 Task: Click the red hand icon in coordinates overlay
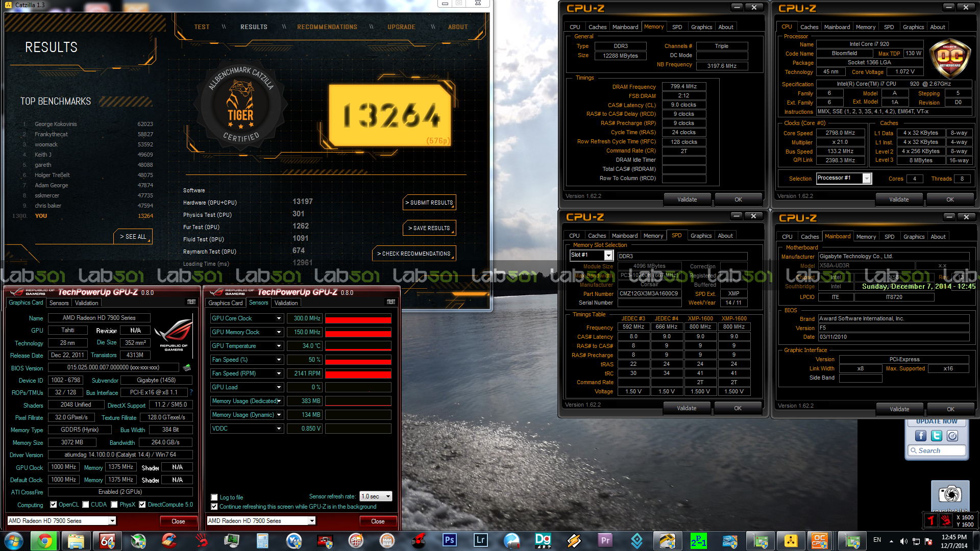[x=946, y=520]
